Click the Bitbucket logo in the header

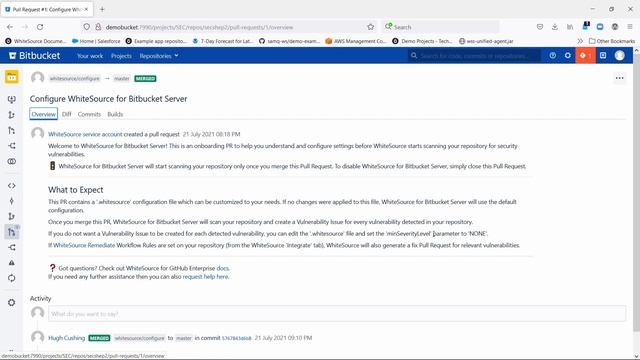(x=35, y=56)
